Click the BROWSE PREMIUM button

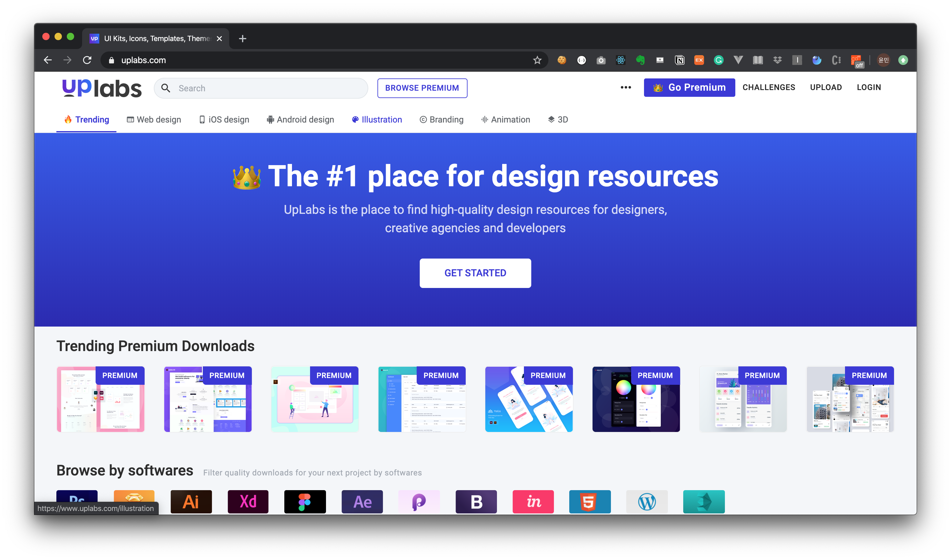(x=422, y=88)
